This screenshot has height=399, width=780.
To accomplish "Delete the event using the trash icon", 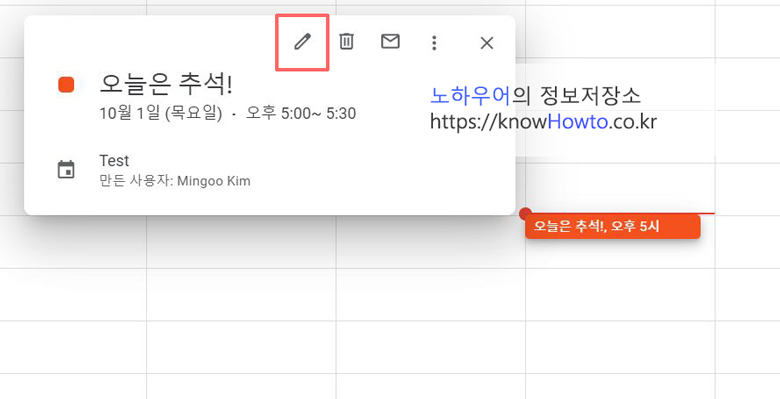I will pos(346,41).
